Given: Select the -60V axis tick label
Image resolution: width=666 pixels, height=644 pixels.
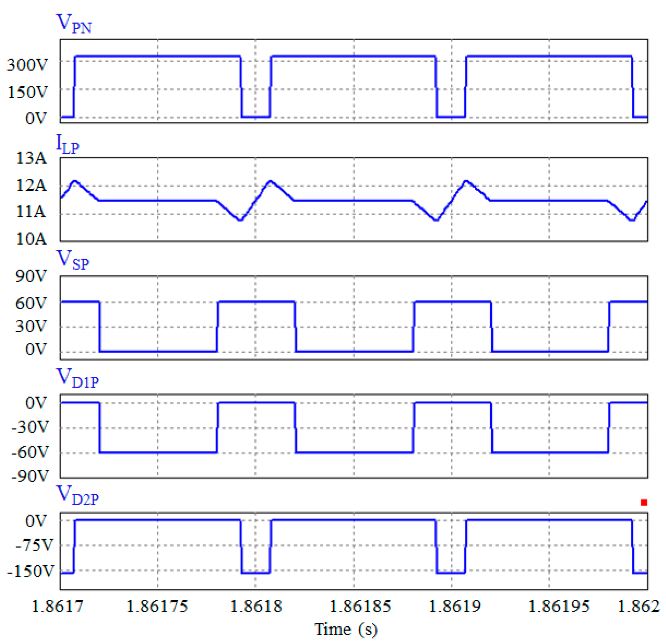Looking at the screenshot, I should click(30, 452).
